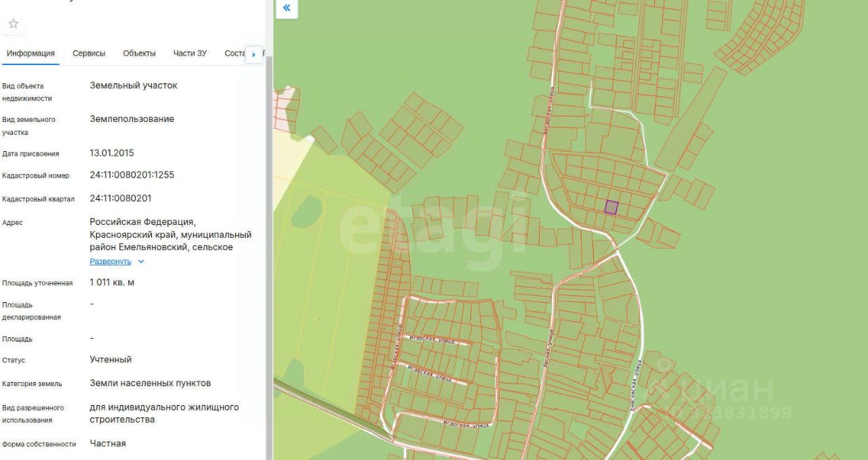The width and height of the screenshot is (868, 460).
Task: Click the Категория земель field label
Action: [x=32, y=384]
